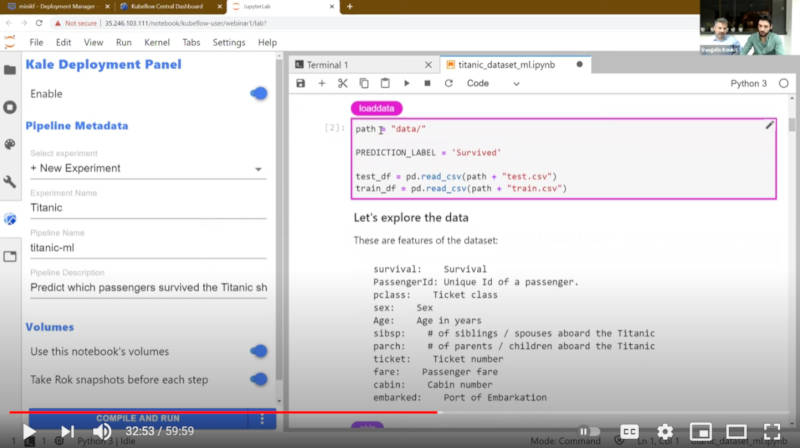Edit the loaddata cell tag pencil icon
The image size is (800, 448).
pyautogui.click(x=769, y=126)
